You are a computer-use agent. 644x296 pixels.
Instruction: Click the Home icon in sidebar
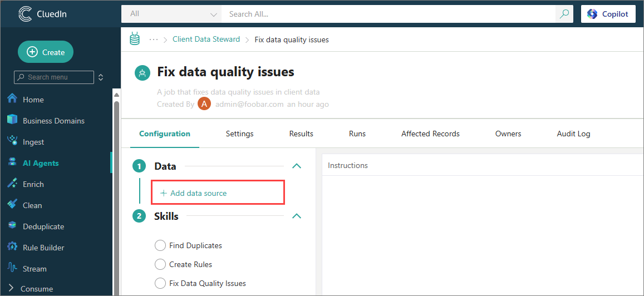click(12, 99)
